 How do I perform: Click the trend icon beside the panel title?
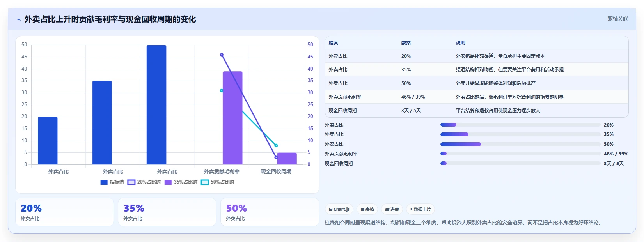(x=18, y=19)
